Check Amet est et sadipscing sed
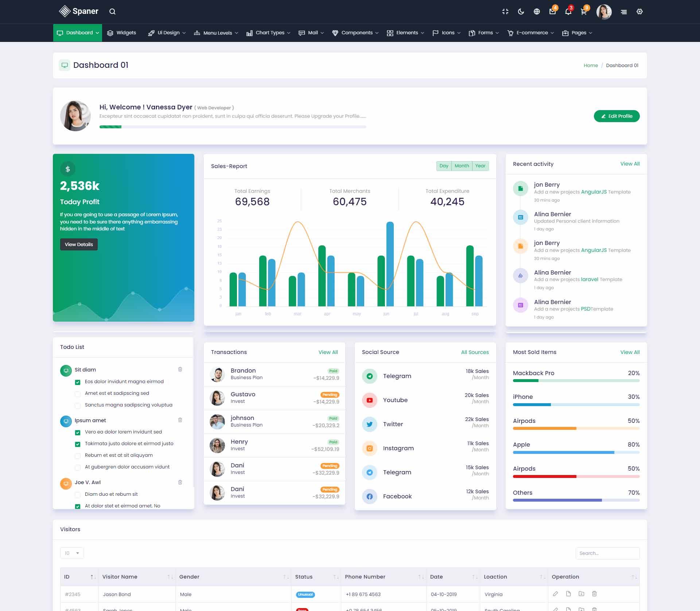 (x=78, y=394)
